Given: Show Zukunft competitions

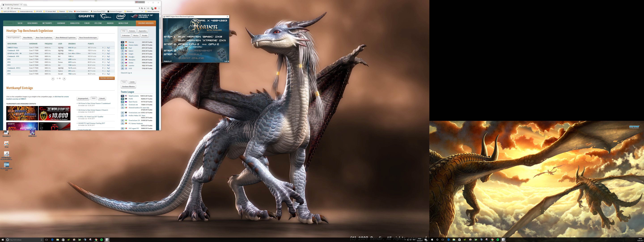Looking at the screenshot, I should coord(102,98).
